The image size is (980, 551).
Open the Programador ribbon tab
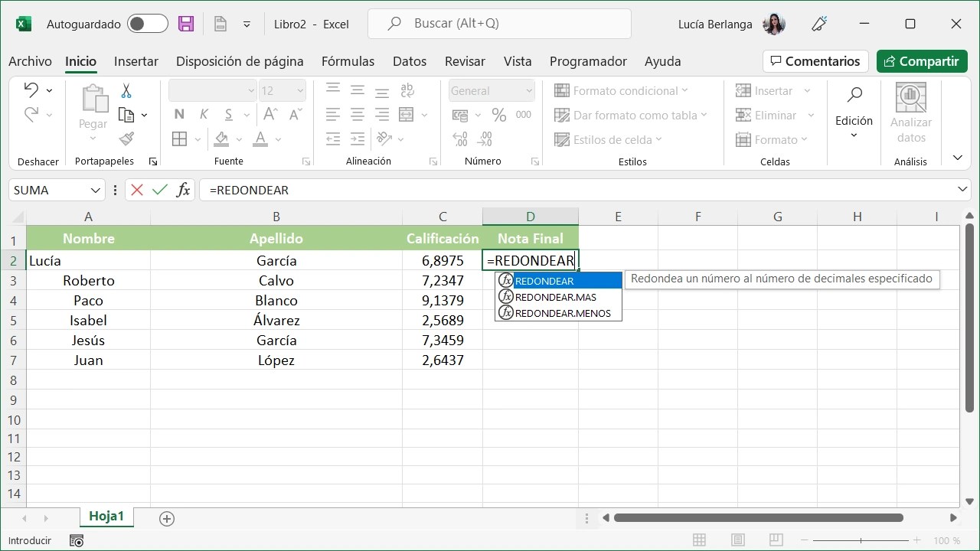(588, 61)
